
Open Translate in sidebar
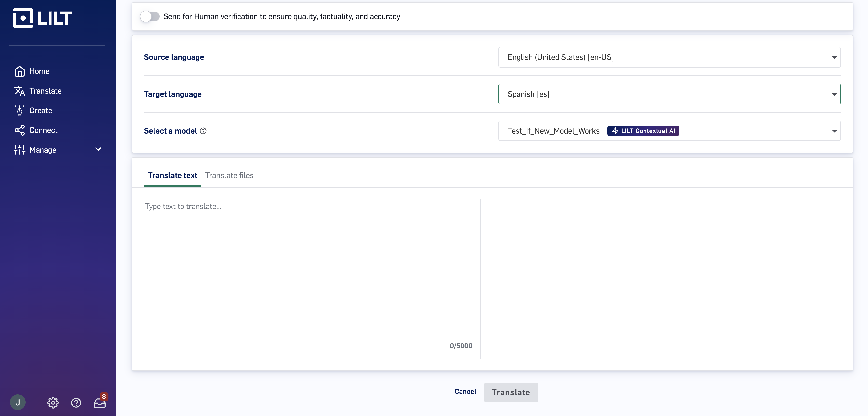(x=45, y=91)
